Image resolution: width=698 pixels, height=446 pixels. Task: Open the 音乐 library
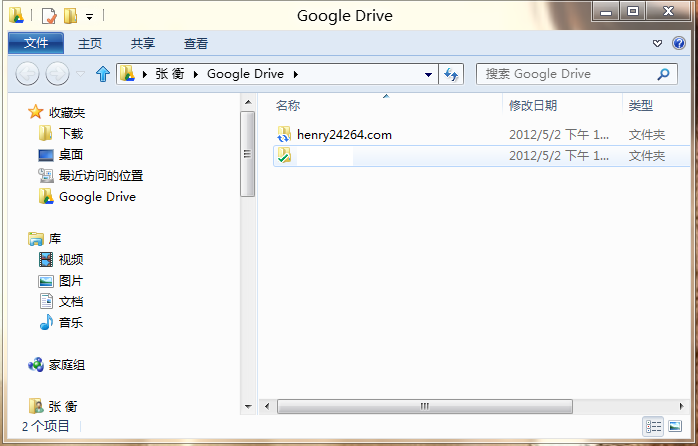[71, 323]
